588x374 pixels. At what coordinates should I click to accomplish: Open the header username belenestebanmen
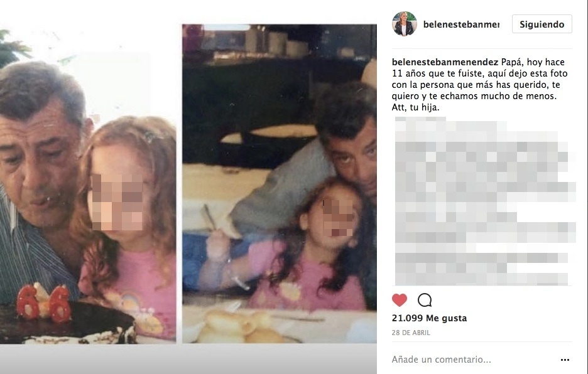[x=461, y=24]
